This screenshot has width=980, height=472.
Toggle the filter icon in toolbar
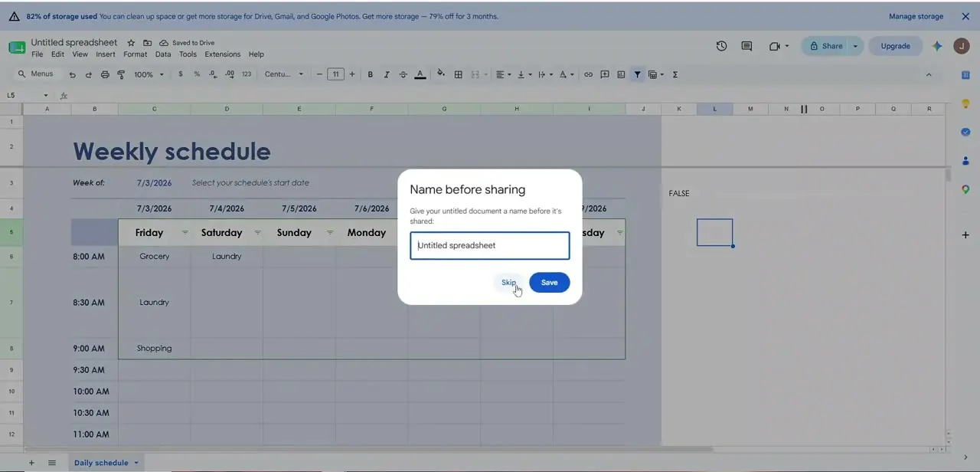(x=637, y=74)
